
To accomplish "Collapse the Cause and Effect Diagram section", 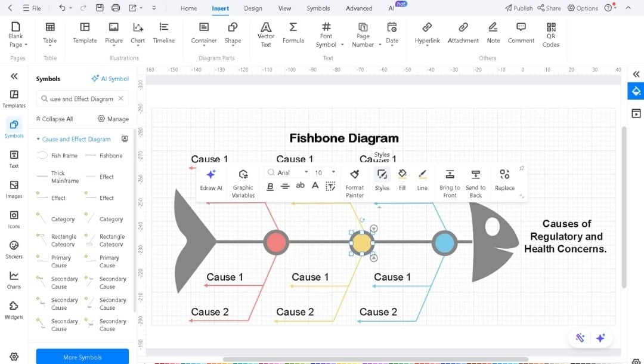I will click(38, 138).
